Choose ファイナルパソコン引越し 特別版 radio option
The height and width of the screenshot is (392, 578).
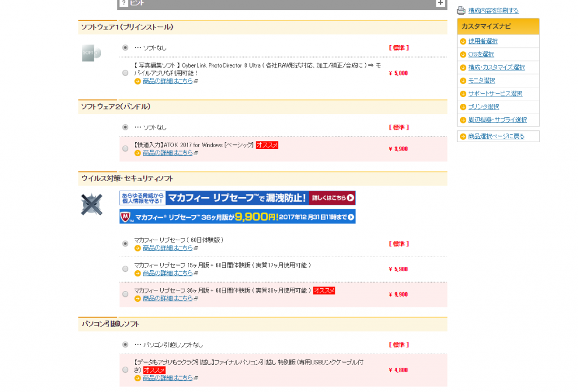pos(125,369)
